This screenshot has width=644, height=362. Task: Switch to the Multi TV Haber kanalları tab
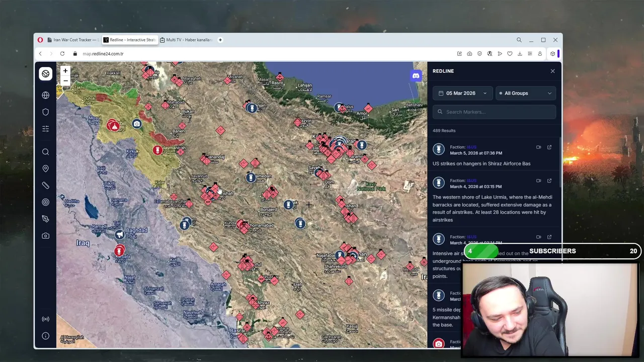[x=186, y=40]
